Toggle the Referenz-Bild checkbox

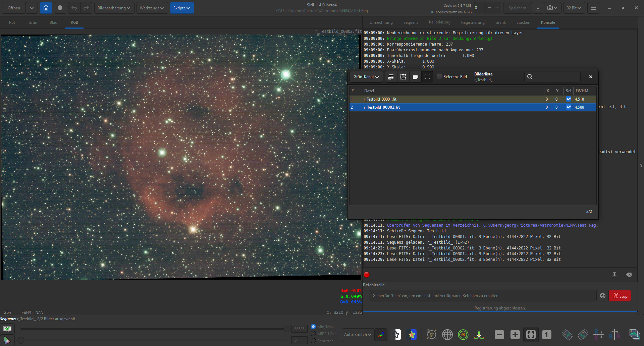[x=439, y=77]
